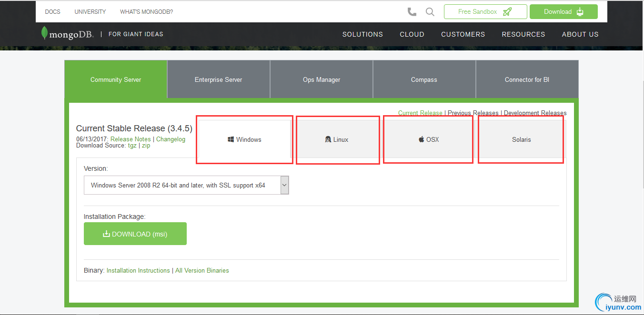Select the Linux platform tab
The height and width of the screenshot is (315, 644).
tap(337, 139)
